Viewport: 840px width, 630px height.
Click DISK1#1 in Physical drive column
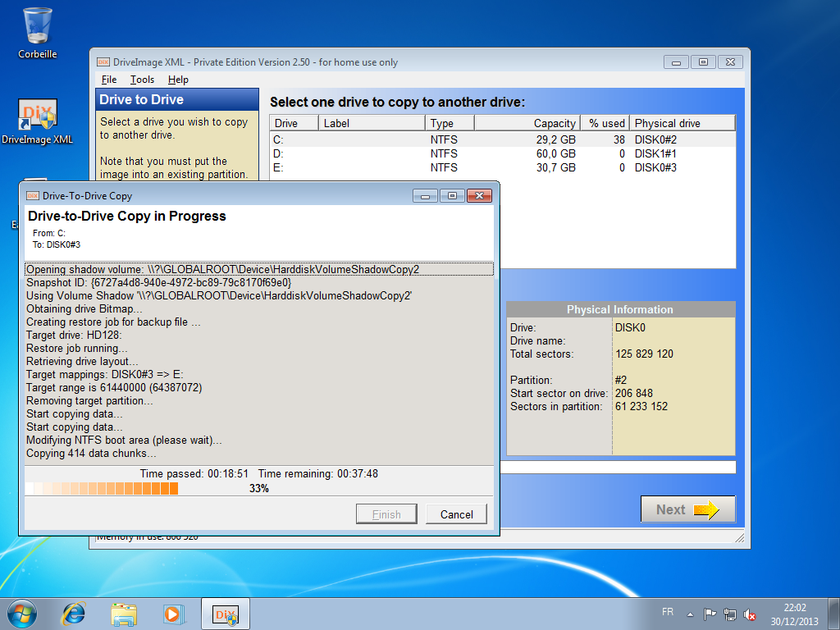click(655, 153)
